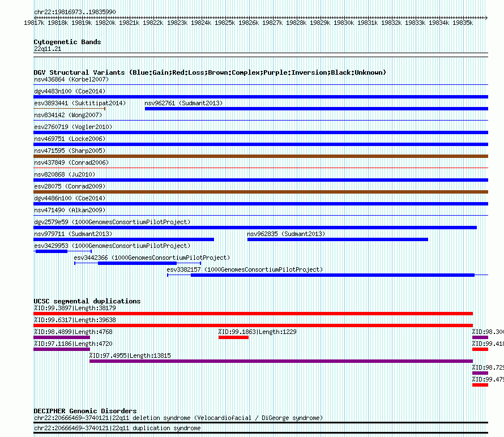Open variant nsv979711 (Sudmant2013)

tap(73, 234)
